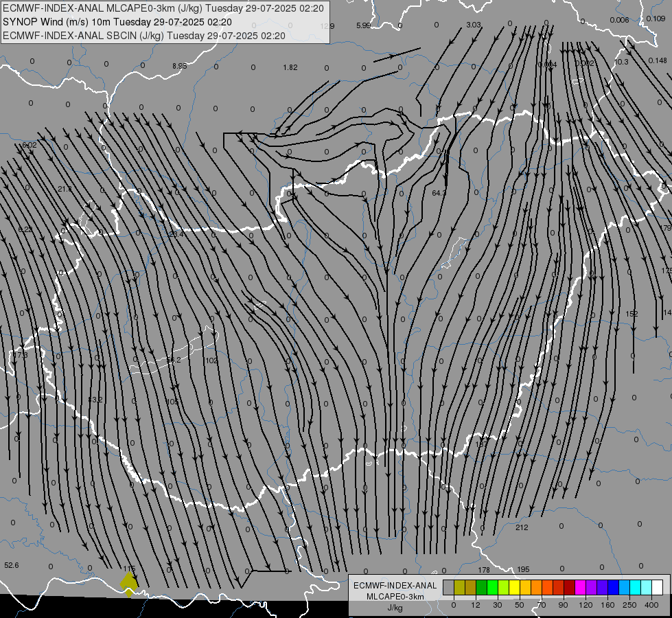Click the map value 178
The height and width of the screenshot is (618, 672).
click(x=484, y=570)
